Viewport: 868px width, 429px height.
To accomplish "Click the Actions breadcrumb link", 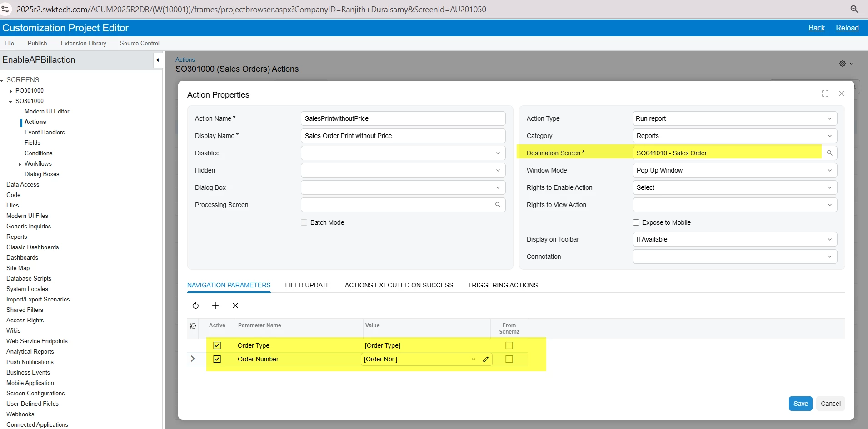I will click(185, 59).
